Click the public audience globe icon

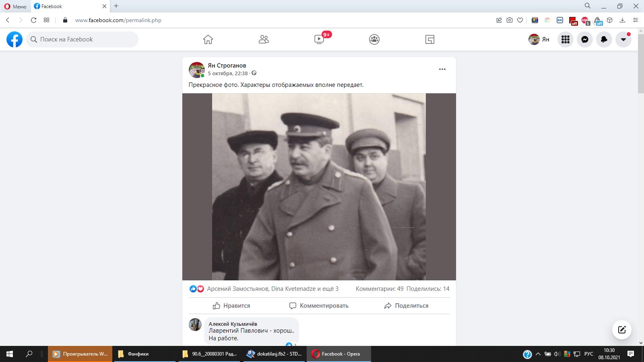point(254,73)
